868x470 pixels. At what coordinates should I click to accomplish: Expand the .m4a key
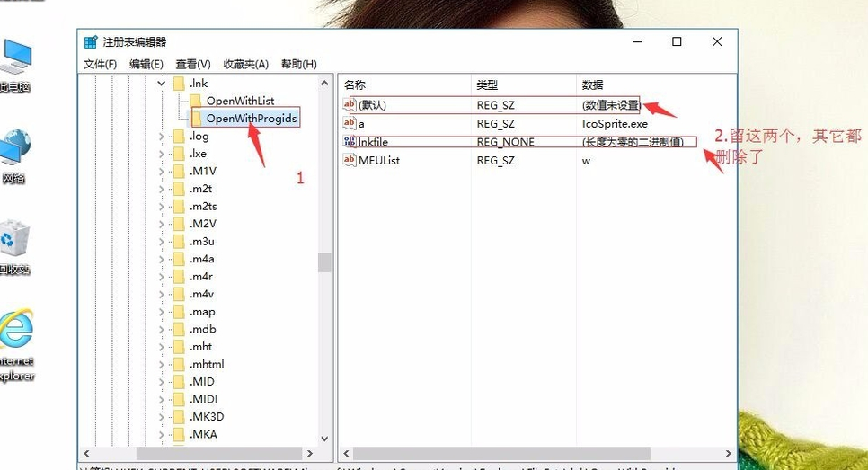click(161, 259)
